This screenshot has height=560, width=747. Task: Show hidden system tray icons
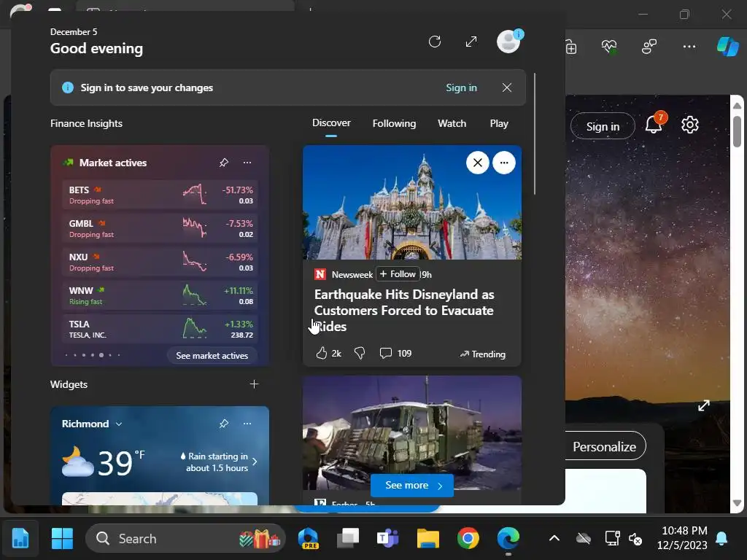click(554, 539)
